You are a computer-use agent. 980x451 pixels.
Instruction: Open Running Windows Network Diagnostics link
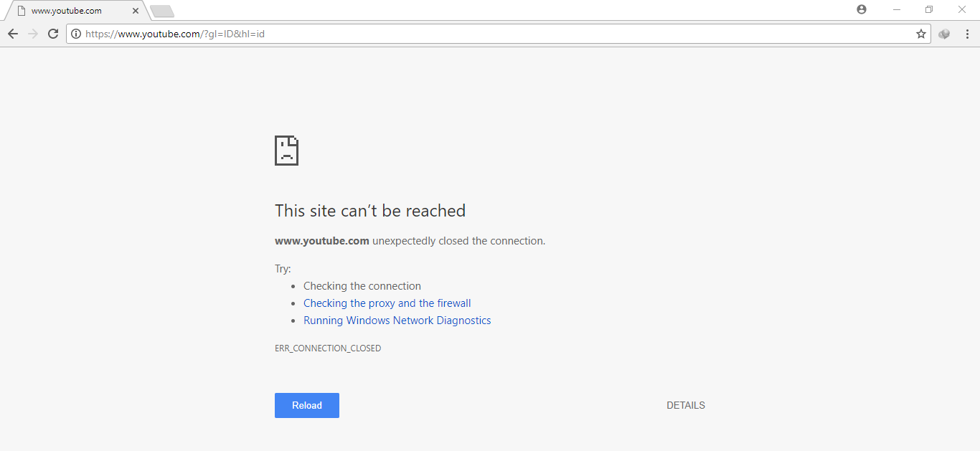click(397, 321)
